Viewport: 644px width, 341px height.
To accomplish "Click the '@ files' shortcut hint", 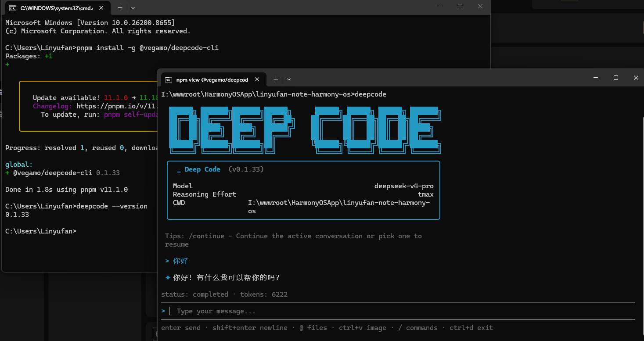I will pyautogui.click(x=313, y=328).
